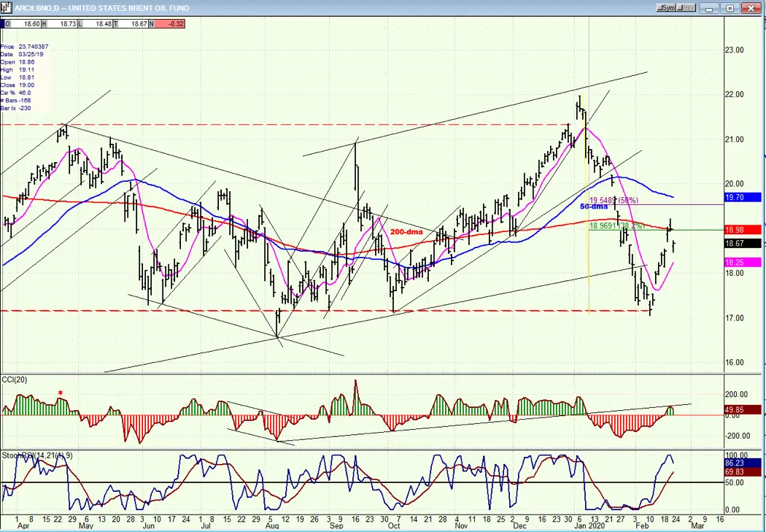This screenshot has width=766, height=532.
Task: Click the 19.5485 (50%) retracement label
Action: pyautogui.click(x=614, y=200)
